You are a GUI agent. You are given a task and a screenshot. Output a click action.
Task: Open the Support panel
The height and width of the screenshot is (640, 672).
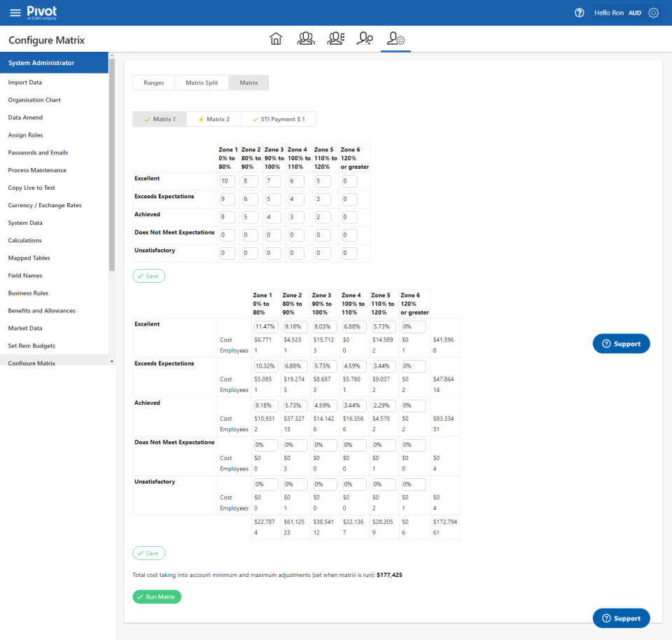pyautogui.click(x=621, y=343)
